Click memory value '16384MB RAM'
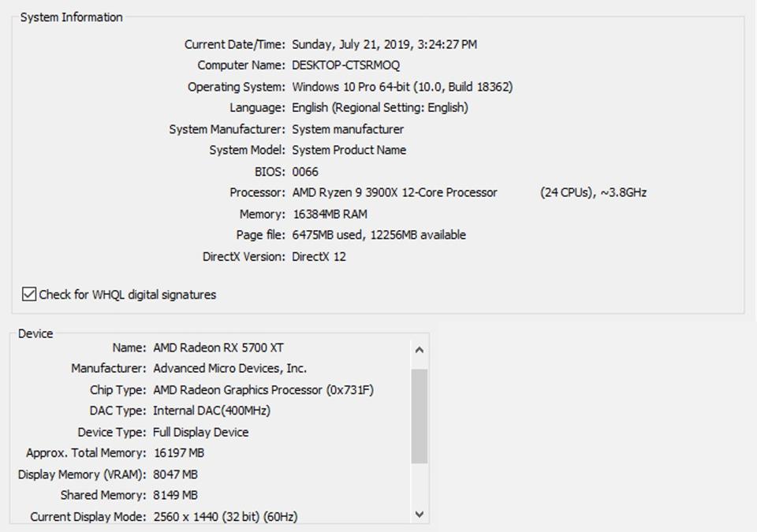The image size is (757, 532). point(330,214)
